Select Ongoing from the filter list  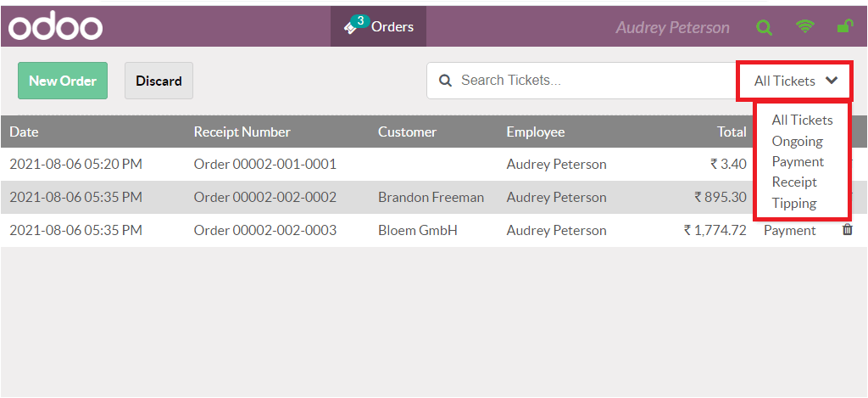click(x=797, y=141)
